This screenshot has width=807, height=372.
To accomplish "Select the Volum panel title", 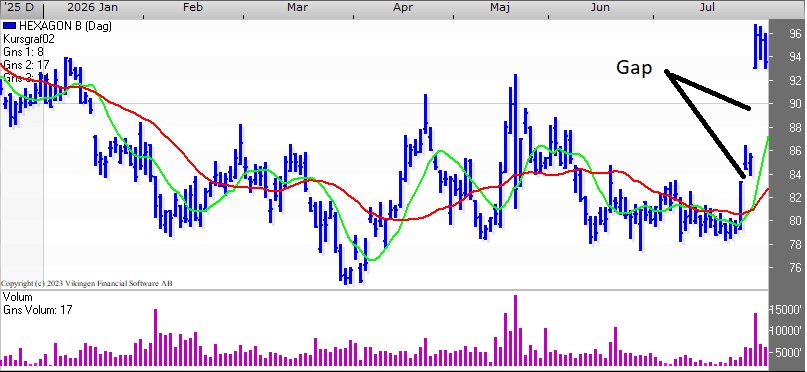I will coord(18,297).
